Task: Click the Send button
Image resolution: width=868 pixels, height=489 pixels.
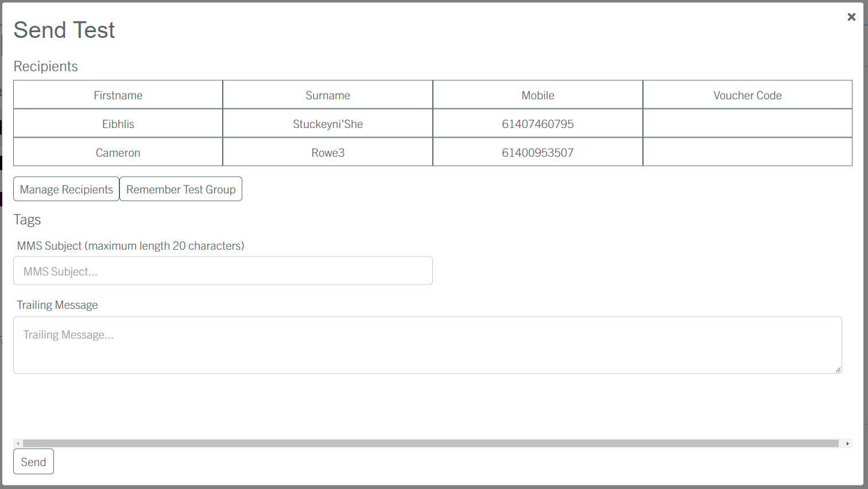Action: pyautogui.click(x=33, y=461)
